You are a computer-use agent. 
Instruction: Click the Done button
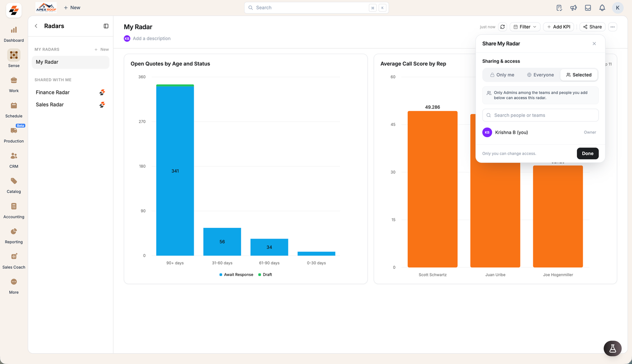pos(588,153)
